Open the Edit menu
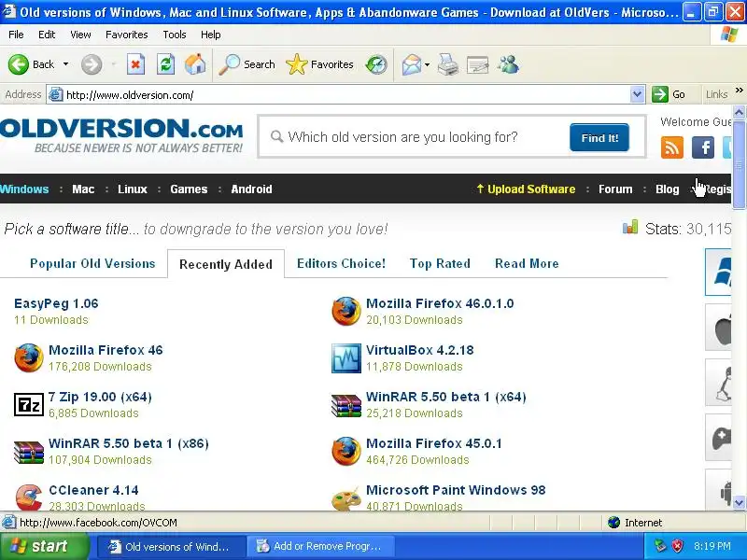Image resolution: width=747 pixels, height=560 pixels. click(x=46, y=35)
